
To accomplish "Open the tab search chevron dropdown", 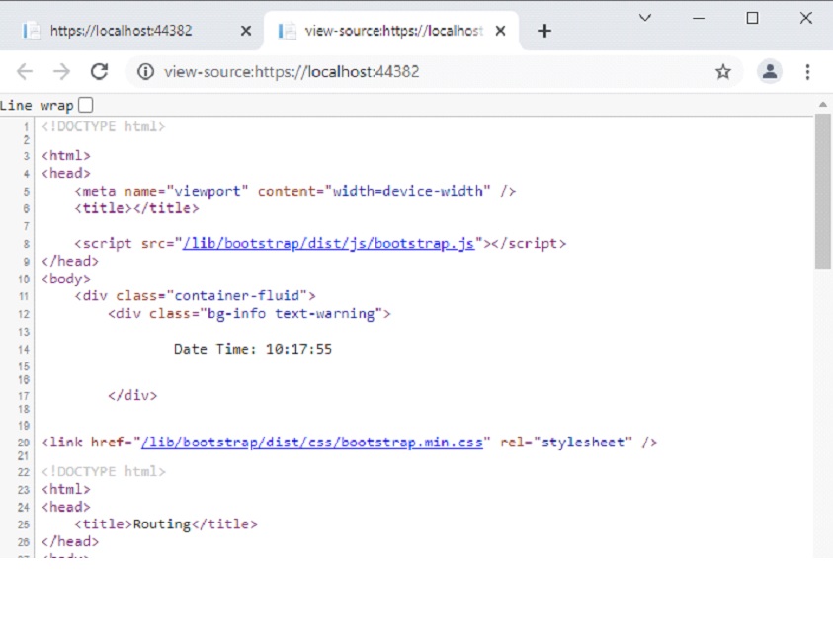I will pos(645,18).
